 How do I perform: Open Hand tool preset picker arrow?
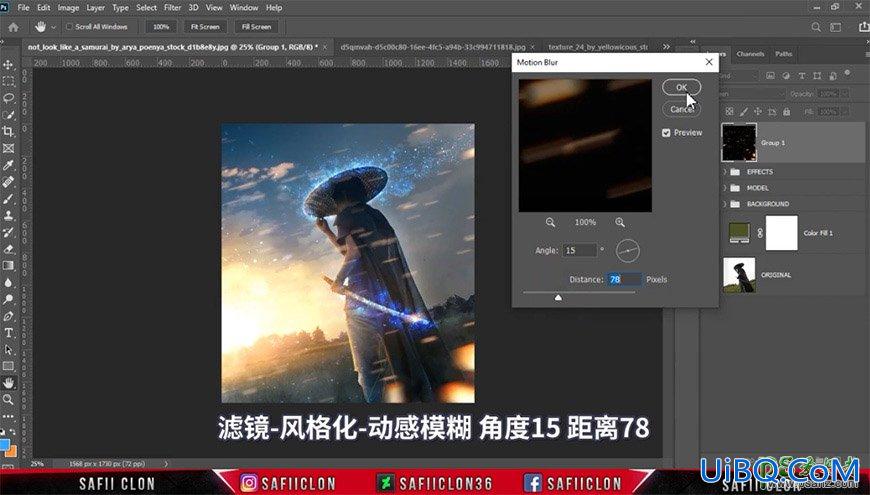pos(53,27)
